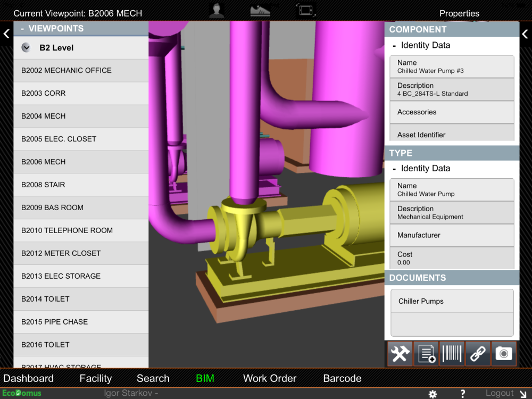
Task: Click the Properties button
Action: point(459,13)
